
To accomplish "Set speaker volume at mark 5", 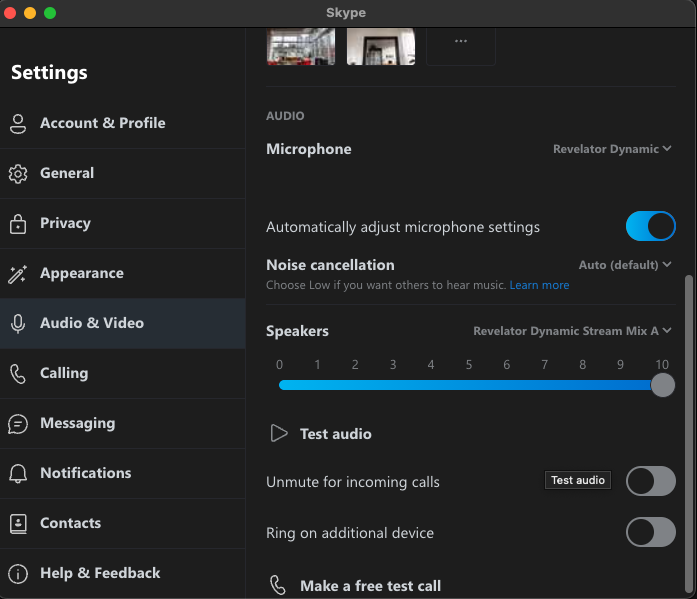I will point(469,385).
